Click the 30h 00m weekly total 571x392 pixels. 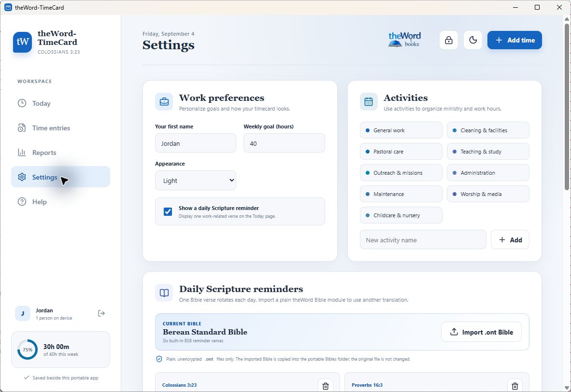click(56, 347)
